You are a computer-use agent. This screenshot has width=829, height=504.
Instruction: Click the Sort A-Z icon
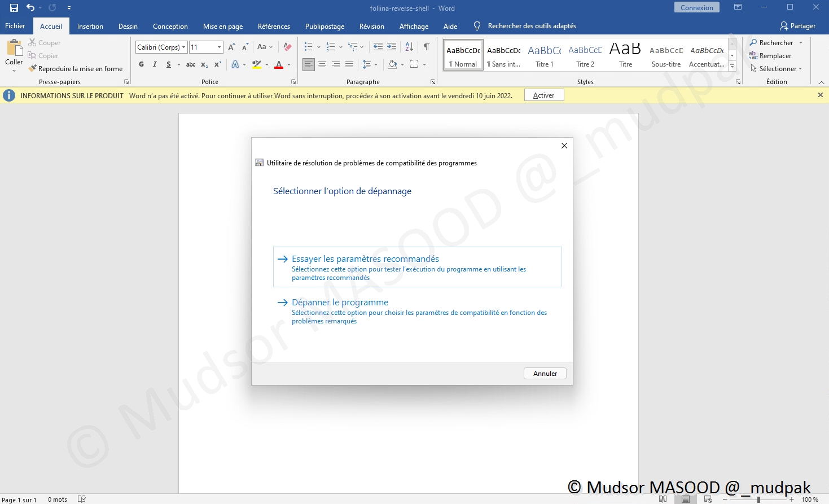pos(410,47)
